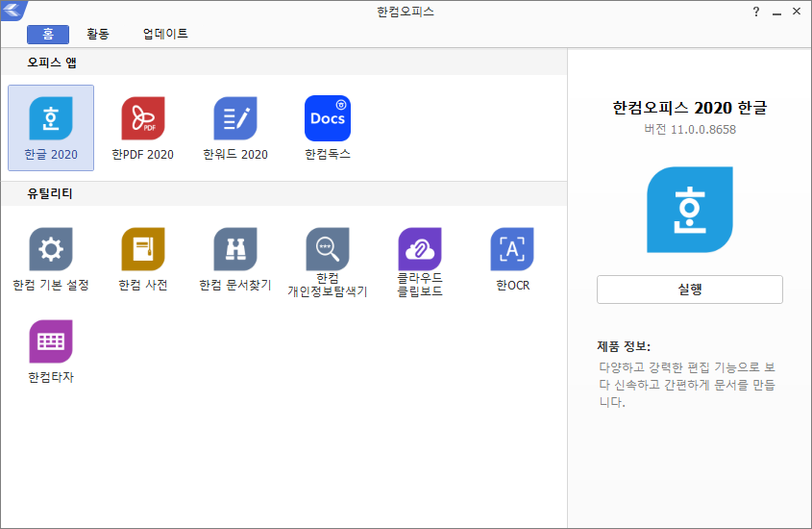
Task: Select the 한워드 2020 app icon
Action: point(235,118)
